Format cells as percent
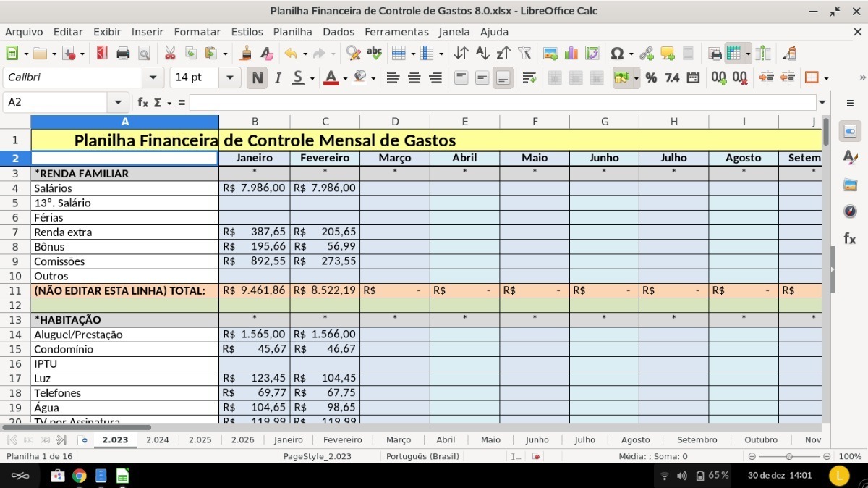This screenshot has width=868, height=488. tap(651, 77)
